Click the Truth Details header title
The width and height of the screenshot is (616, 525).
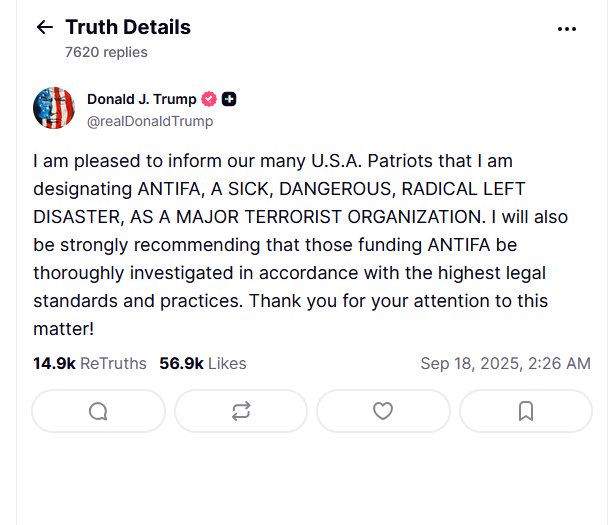(128, 27)
